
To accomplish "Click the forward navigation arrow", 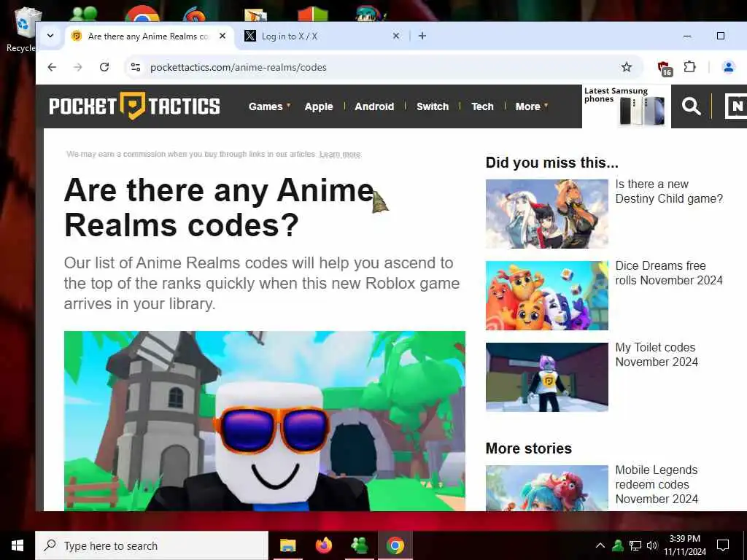I will (x=77, y=67).
